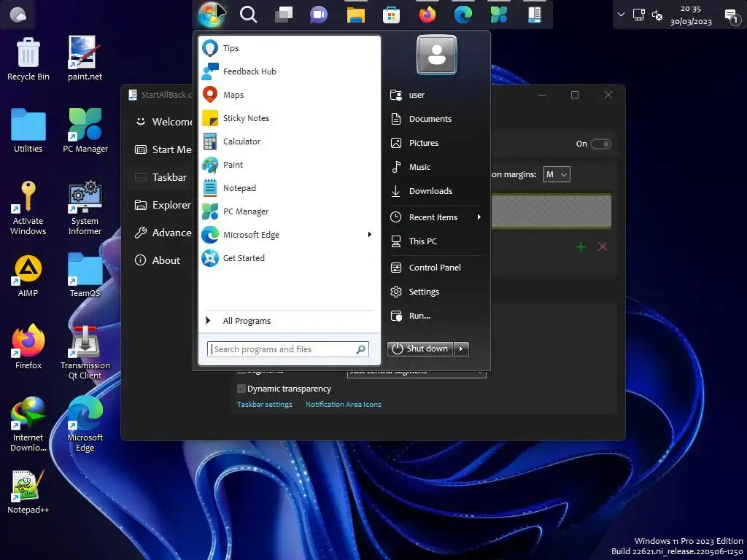The height and width of the screenshot is (560, 747).
Task: Click the red X remove button
Action: (x=603, y=246)
